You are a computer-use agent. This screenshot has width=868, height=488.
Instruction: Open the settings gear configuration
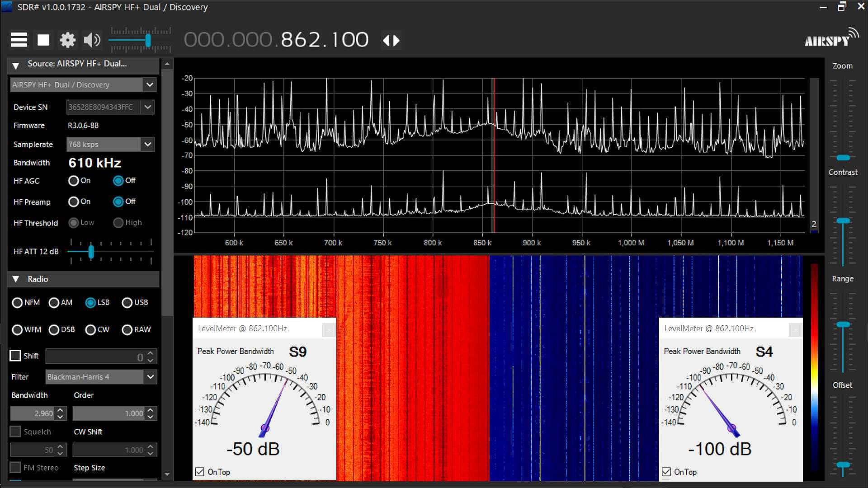(x=68, y=40)
